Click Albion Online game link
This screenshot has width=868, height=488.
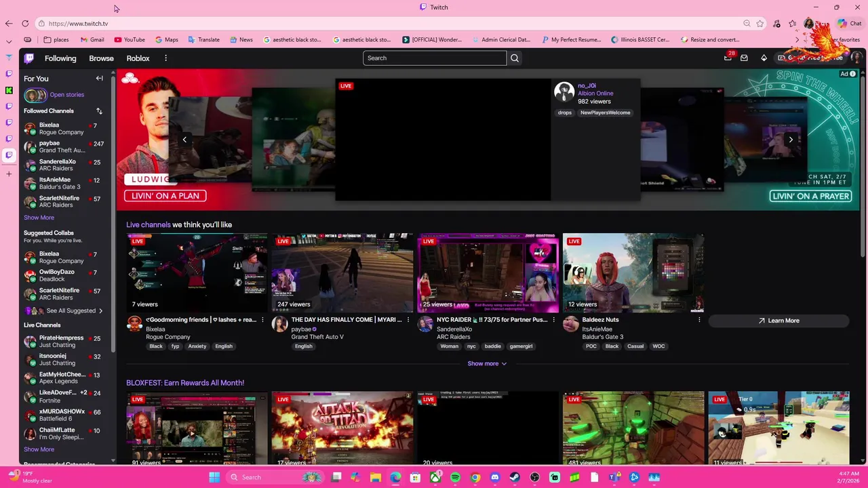coord(595,94)
